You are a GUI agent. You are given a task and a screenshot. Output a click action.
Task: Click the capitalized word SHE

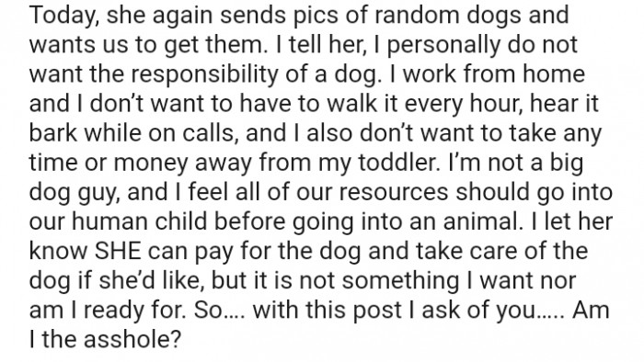tap(118, 251)
